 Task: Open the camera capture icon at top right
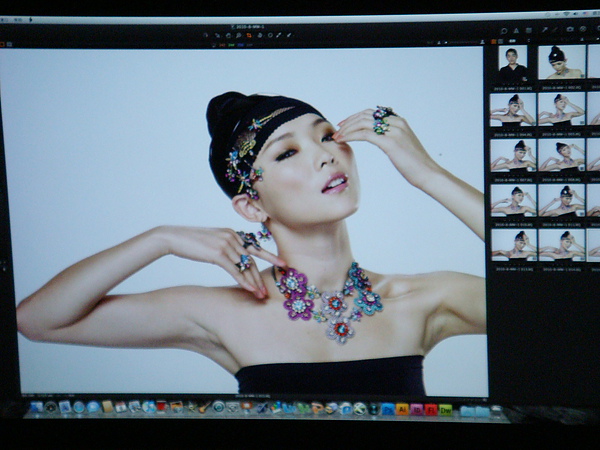(570, 29)
